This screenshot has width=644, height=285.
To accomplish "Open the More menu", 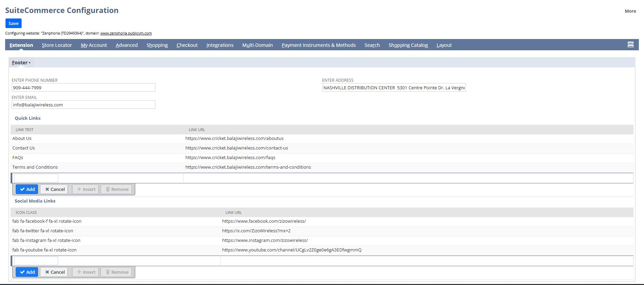I will 630,11.
